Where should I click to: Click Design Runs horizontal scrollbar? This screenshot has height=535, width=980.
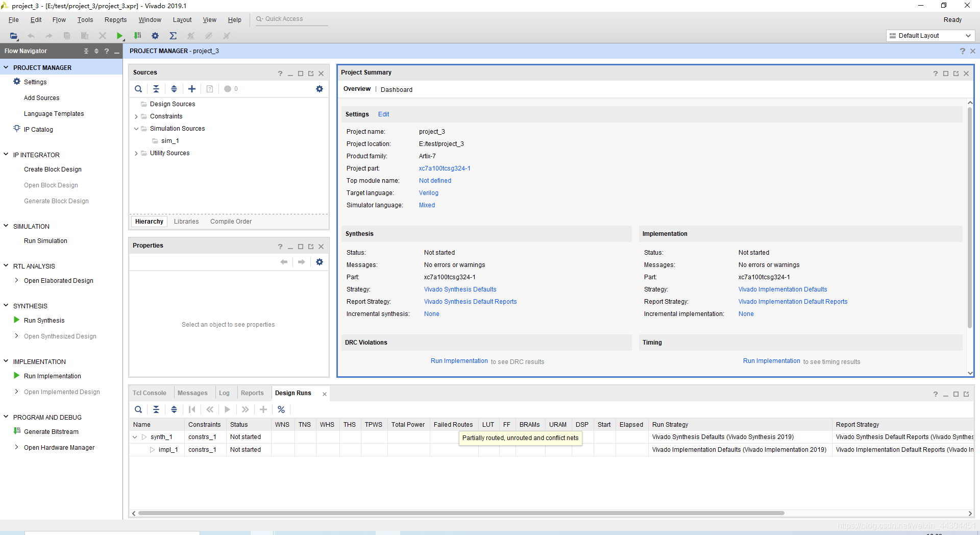461,513
